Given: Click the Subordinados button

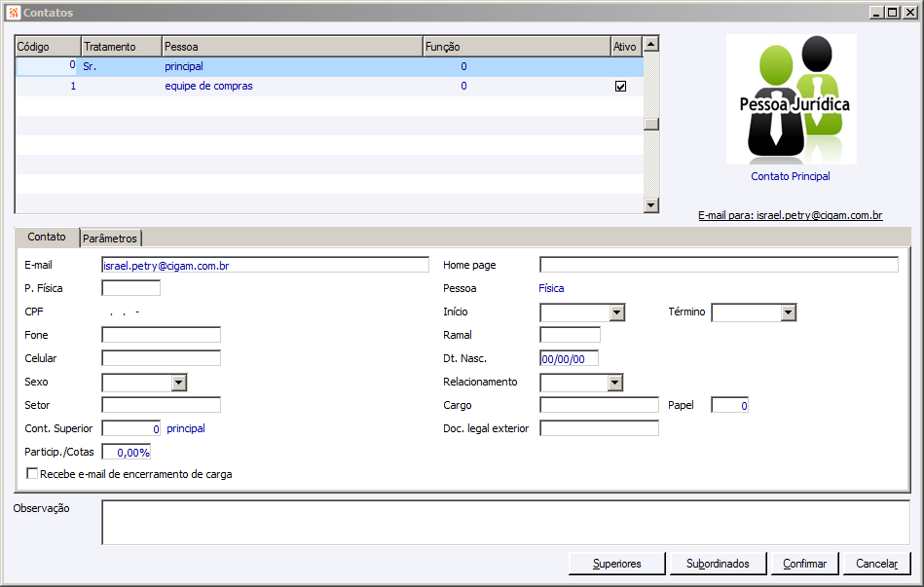Looking at the screenshot, I should (718, 564).
